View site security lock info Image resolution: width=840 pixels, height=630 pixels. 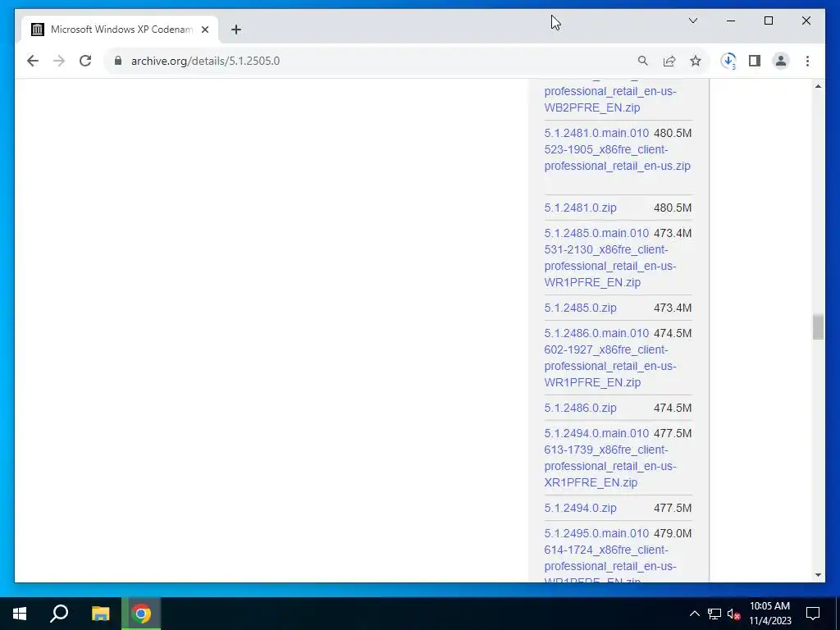(x=118, y=61)
